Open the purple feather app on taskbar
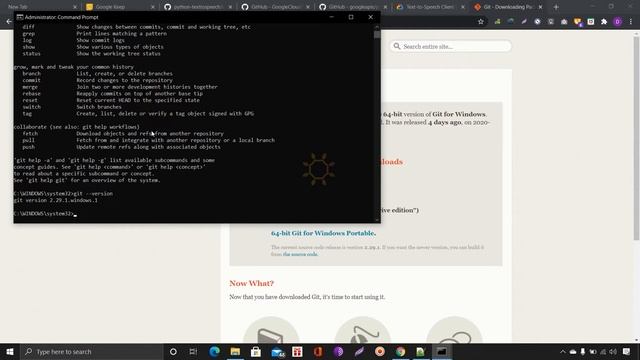Image resolution: width=640 pixels, height=360 pixels. coord(359,351)
